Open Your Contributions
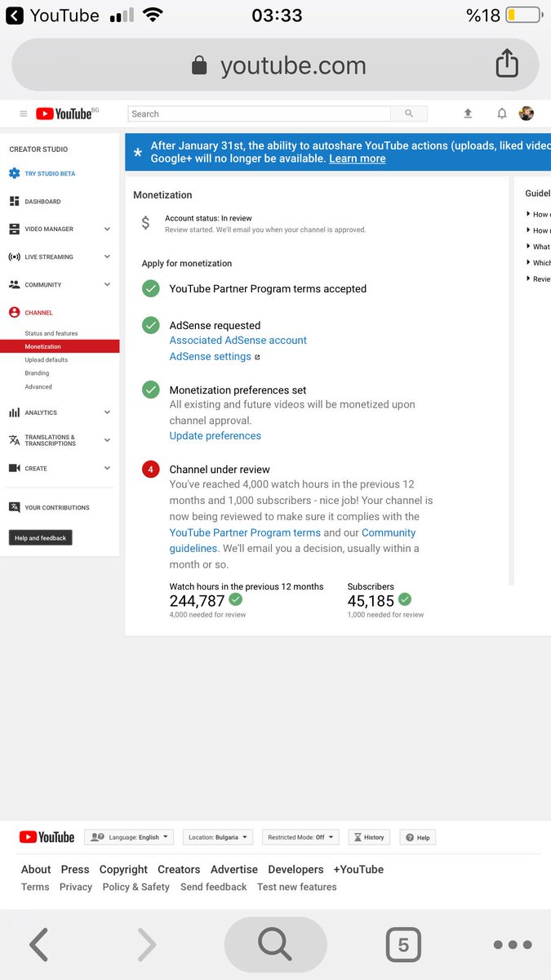 (x=56, y=508)
